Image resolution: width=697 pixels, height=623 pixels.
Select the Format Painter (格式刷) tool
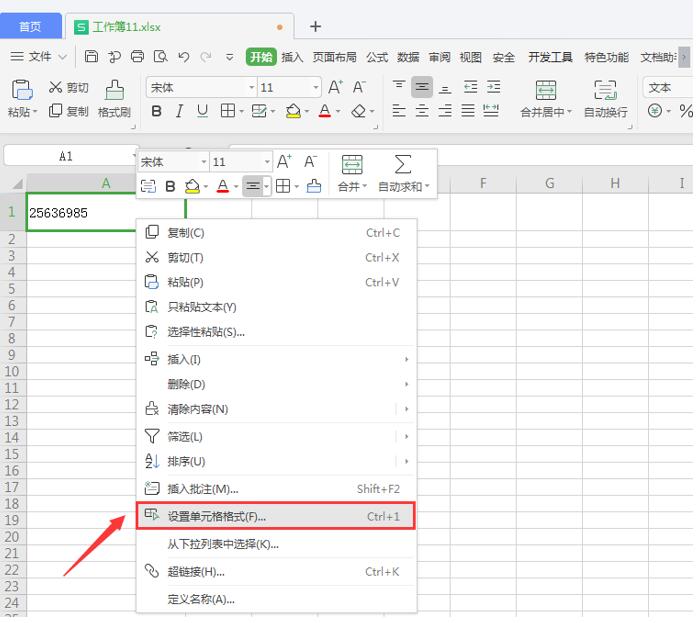pyautogui.click(x=114, y=99)
